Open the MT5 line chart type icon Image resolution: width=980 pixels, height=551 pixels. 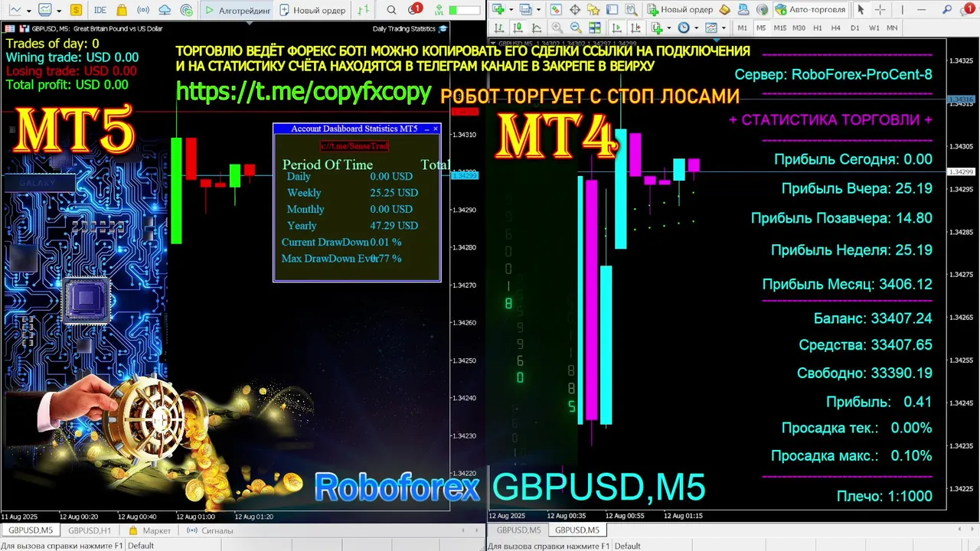coord(15,10)
